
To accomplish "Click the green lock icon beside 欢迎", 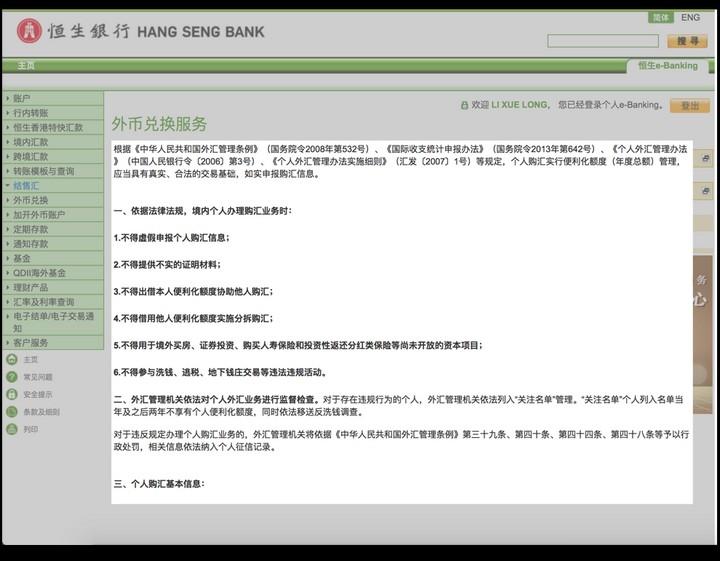I will pos(464,105).
